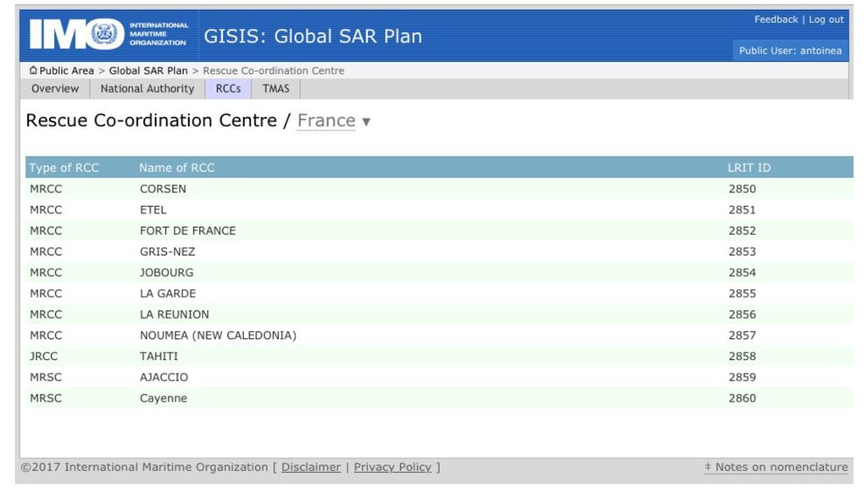Screen dimensions: 868x488
Task: Click the Log out link
Action: [826, 19]
